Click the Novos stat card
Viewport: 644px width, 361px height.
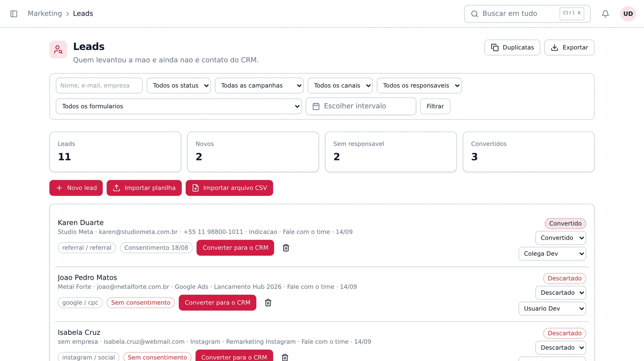click(x=253, y=152)
